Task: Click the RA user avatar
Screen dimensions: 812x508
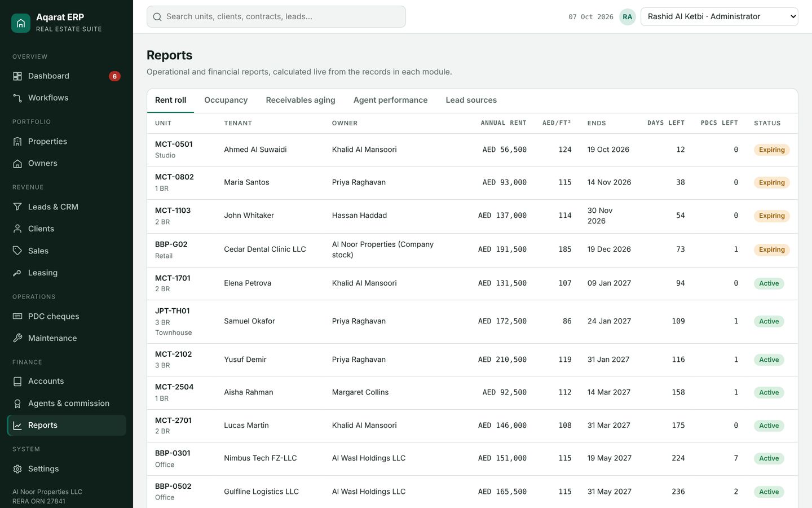Action: [628, 17]
